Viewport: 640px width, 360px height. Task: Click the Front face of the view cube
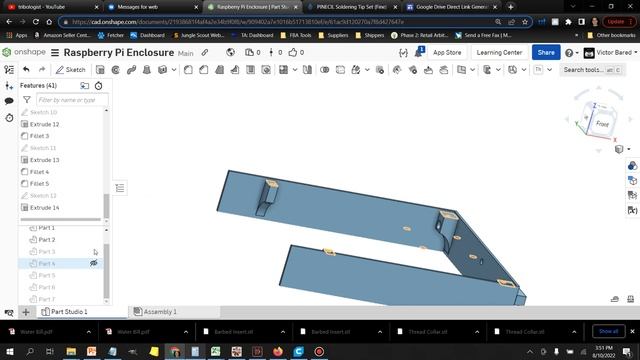pos(602,124)
